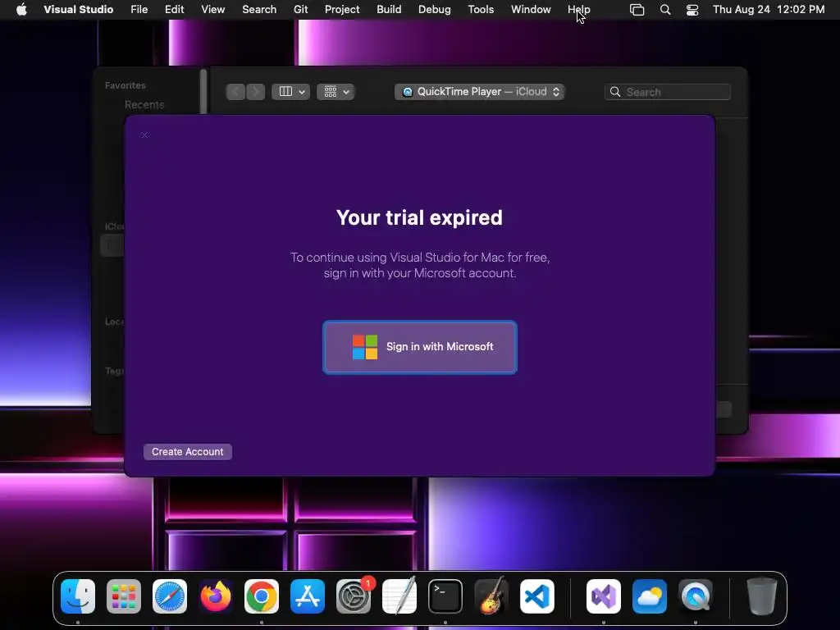This screenshot has height=630, width=840.
Task: Close the trial expired dialog
Action: pyautogui.click(x=144, y=135)
